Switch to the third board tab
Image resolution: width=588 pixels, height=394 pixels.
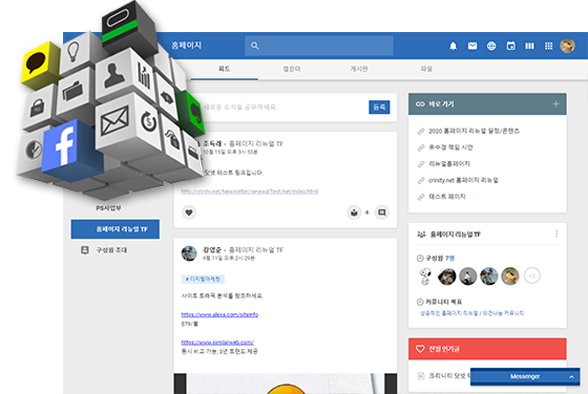tap(359, 69)
